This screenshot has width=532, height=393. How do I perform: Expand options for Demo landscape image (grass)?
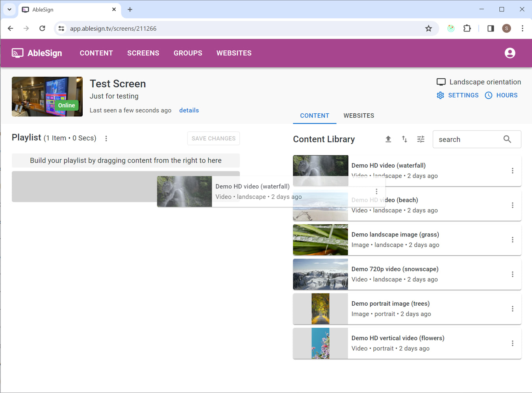coord(512,240)
